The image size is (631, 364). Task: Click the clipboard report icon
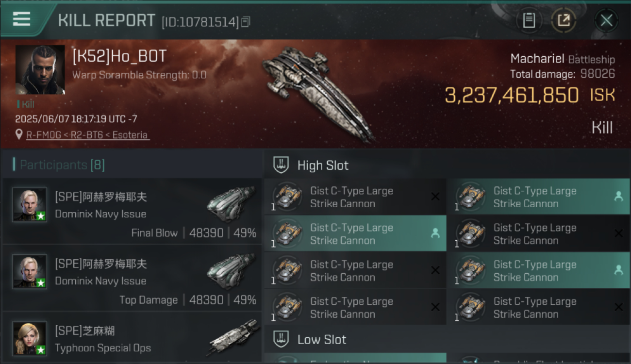tap(529, 20)
